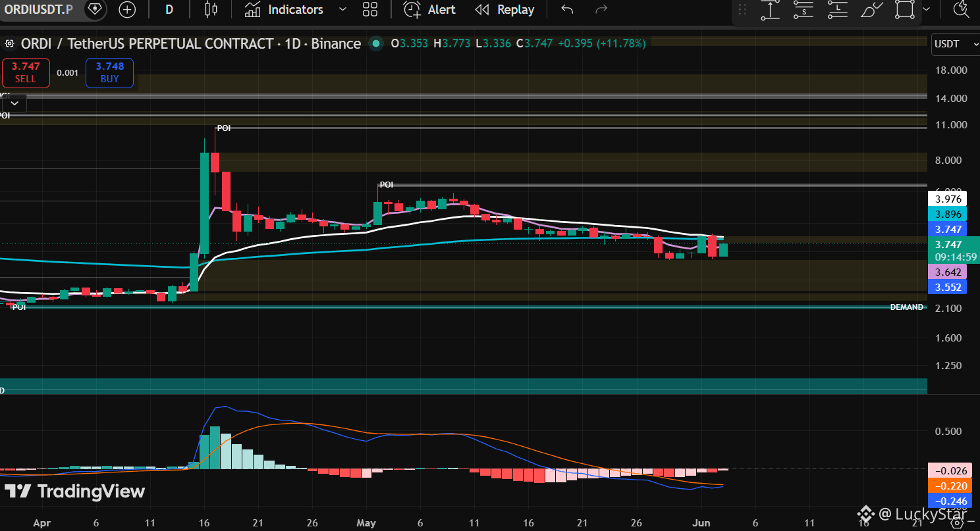Select the price range measure tool
980x531 pixels.
click(x=770, y=9)
